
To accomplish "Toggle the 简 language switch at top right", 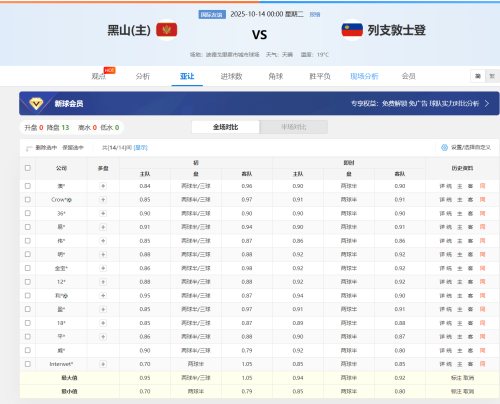I will (478, 76).
